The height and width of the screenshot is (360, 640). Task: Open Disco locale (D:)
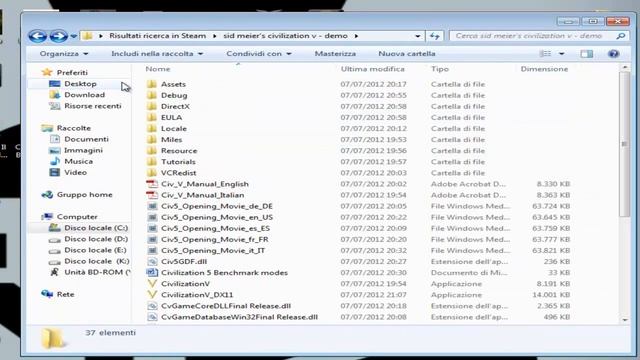coord(96,239)
